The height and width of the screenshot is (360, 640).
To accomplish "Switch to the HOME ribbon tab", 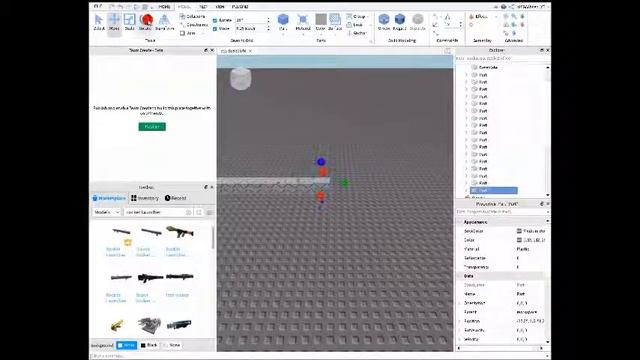I will point(164,7).
